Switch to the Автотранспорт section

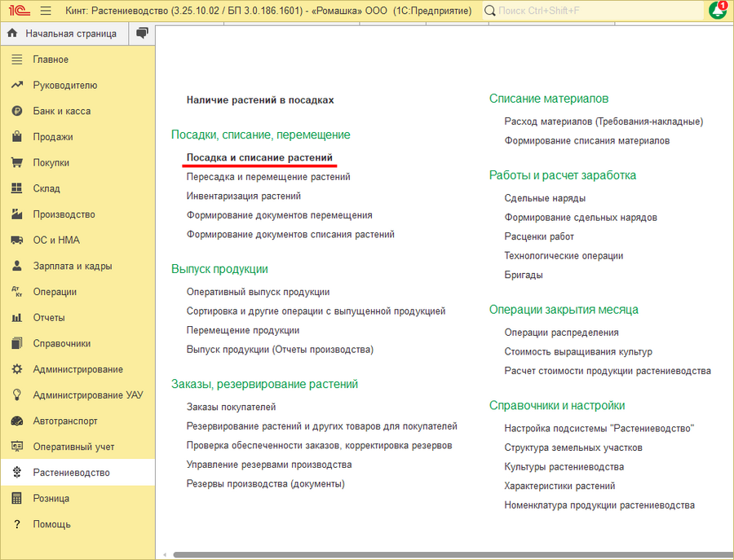click(70, 421)
